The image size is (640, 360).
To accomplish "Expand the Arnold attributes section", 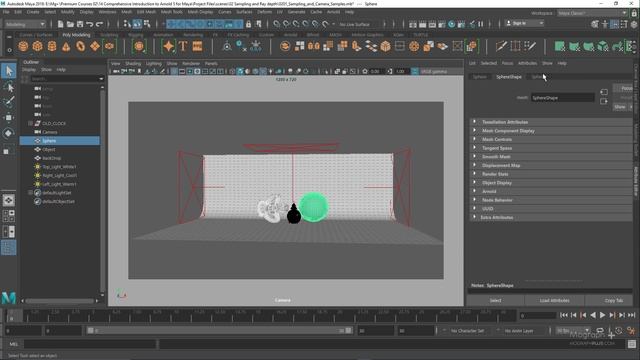I will click(x=551, y=191).
